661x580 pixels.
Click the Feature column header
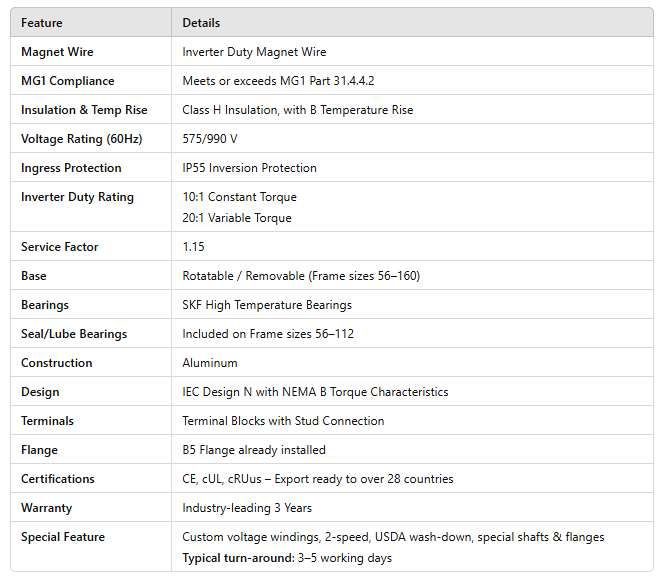41,23
